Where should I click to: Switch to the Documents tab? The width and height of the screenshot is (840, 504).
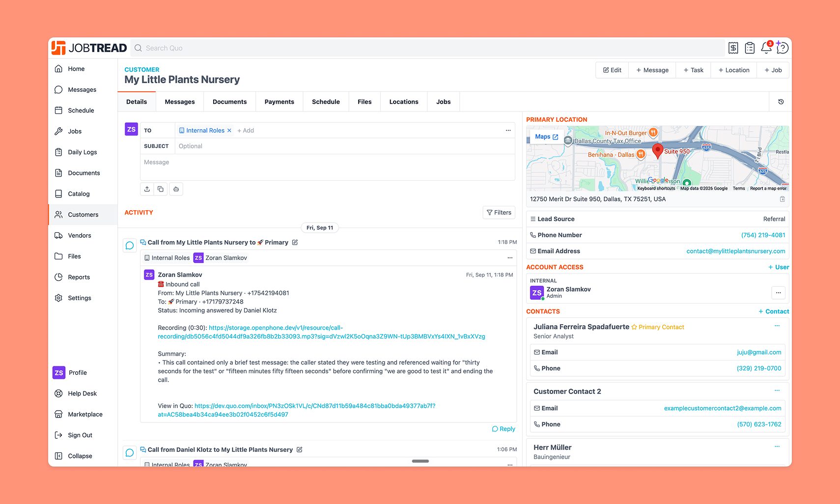229,102
